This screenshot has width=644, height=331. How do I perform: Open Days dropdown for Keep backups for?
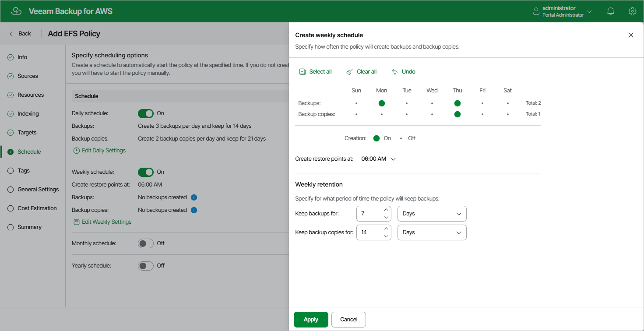pos(432,214)
